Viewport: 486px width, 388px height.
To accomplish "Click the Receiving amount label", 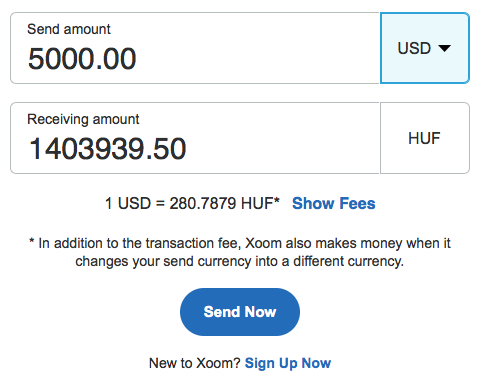I will click(x=83, y=119).
